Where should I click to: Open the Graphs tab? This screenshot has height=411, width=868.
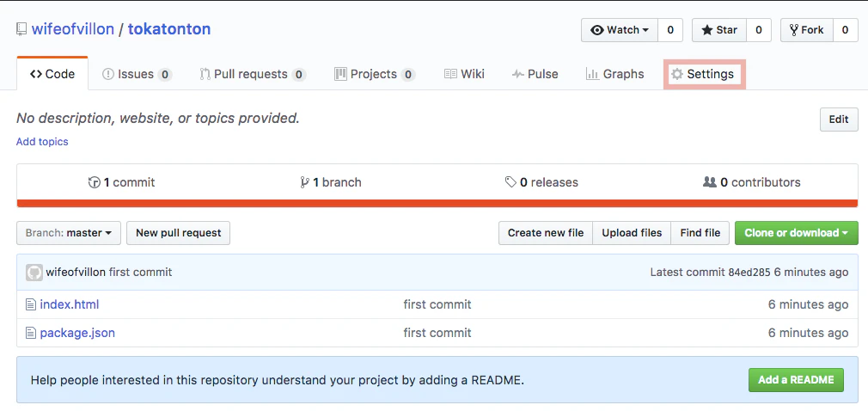point(615,74)
